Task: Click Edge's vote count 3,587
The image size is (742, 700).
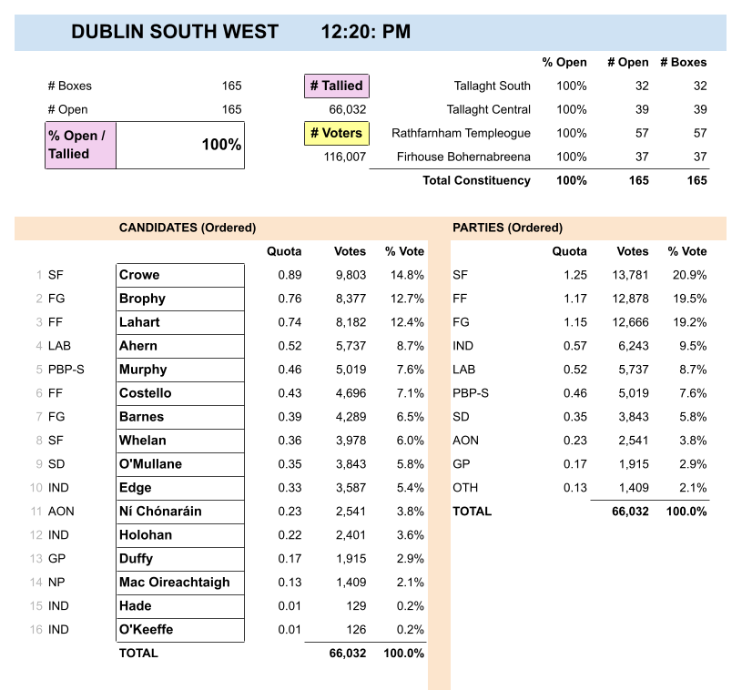Action: click(x=351, y=488)
